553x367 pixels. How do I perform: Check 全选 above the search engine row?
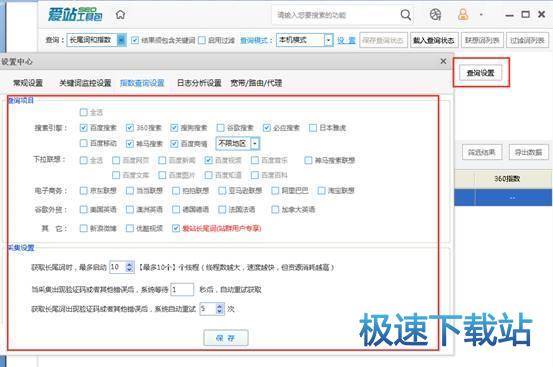tap(84, 112)
